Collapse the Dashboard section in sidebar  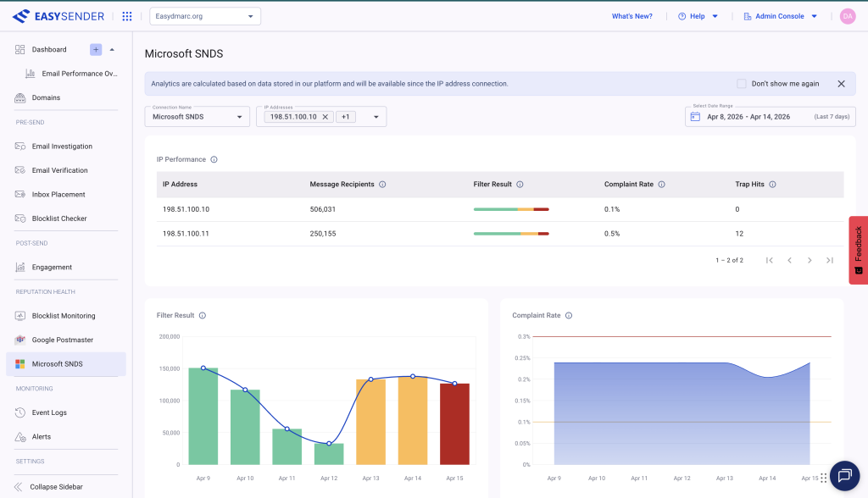click(112, 49)
